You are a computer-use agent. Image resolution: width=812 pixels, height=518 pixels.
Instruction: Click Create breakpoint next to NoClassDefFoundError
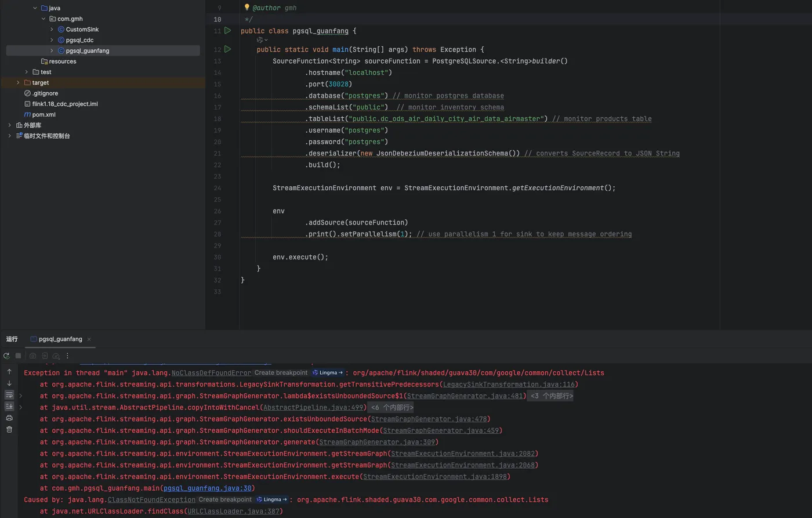point(281,372)
